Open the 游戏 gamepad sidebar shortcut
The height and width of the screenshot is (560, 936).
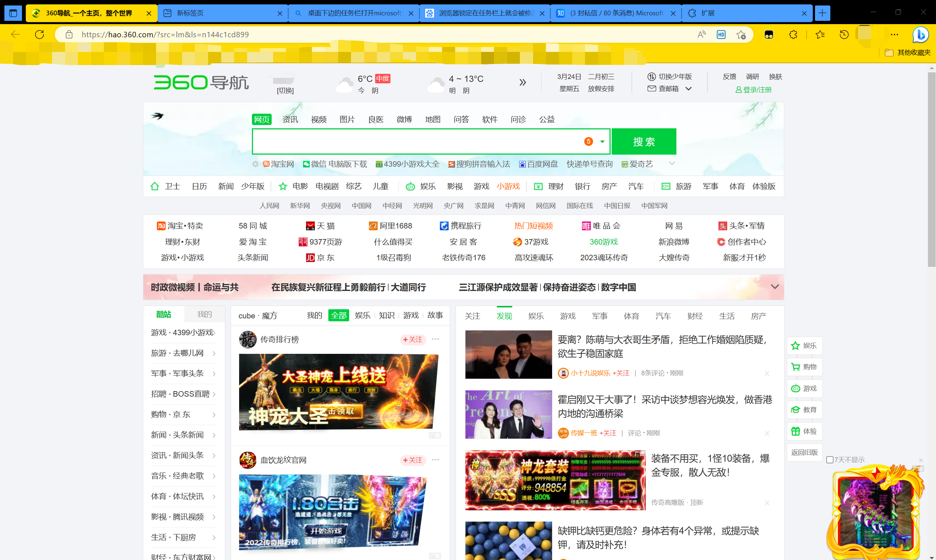pyautogui.click(x=805, y=388)
